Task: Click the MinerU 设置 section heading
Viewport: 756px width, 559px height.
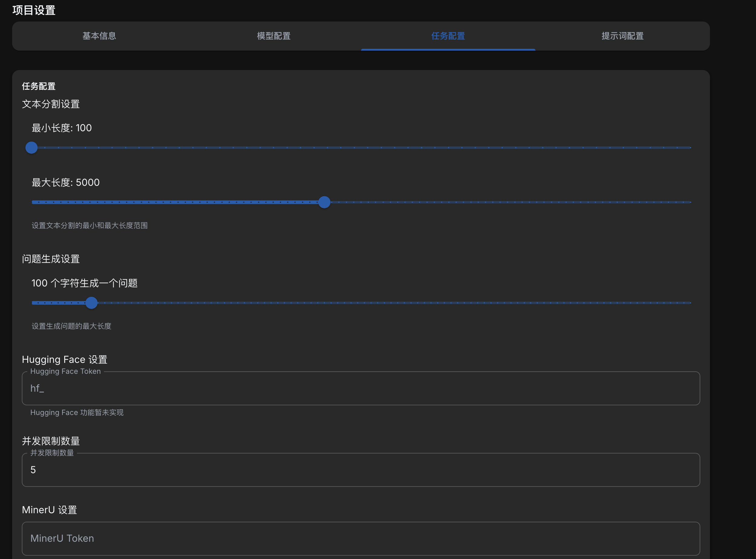Action: pyautogui.click(x=49, y=510)
